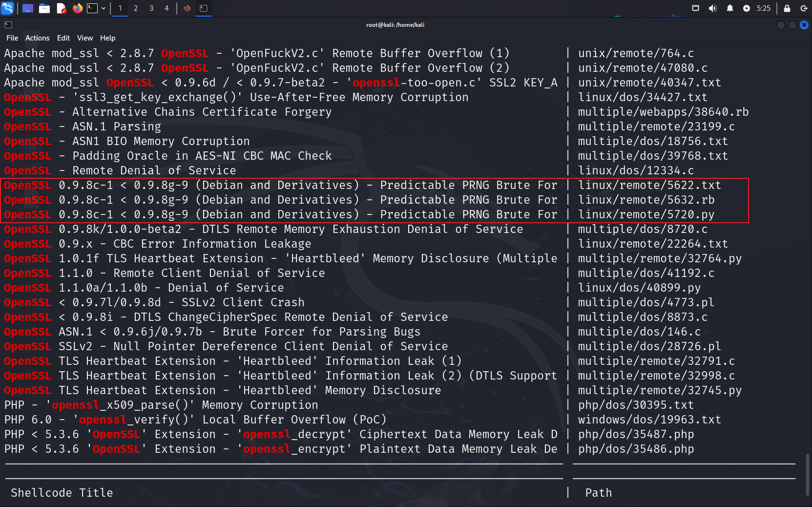Click path linux/remote/5720.py
812x507 pixels.
coord(646,214)
